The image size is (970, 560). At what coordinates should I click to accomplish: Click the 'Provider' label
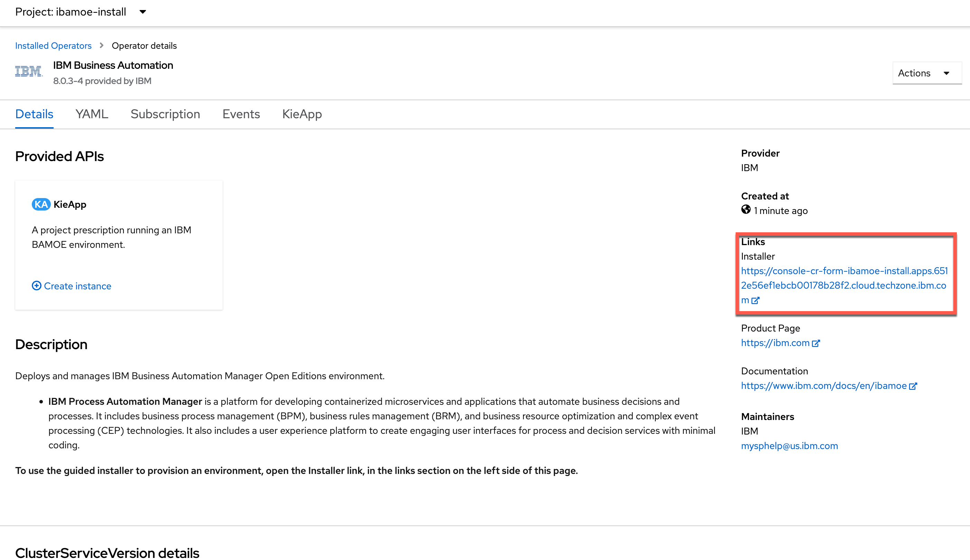760,153
